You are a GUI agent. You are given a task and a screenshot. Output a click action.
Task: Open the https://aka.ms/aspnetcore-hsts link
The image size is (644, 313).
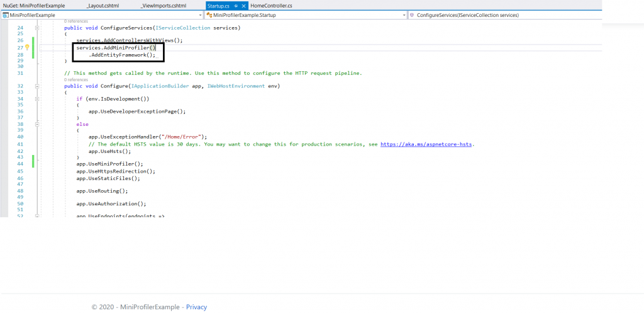[x=427, y=144]
